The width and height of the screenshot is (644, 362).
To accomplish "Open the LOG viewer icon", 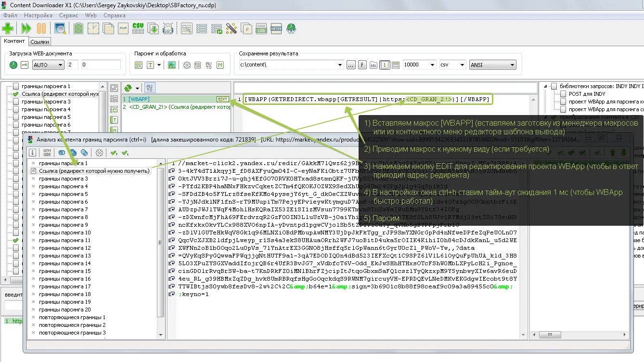I will (x=261, y=28).
